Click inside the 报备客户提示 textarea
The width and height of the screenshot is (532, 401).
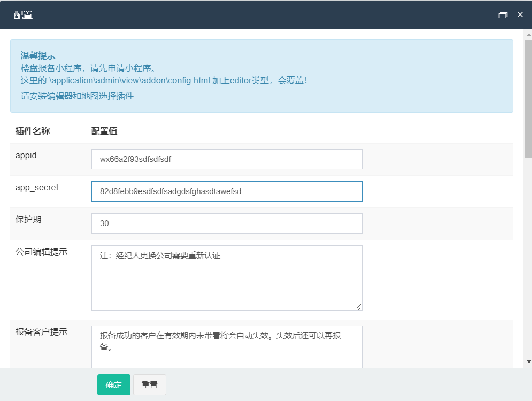[x=227, y=348]
